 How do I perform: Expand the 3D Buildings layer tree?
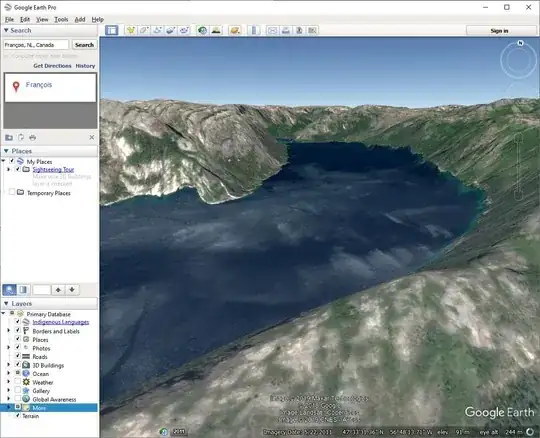click(9, 365)
